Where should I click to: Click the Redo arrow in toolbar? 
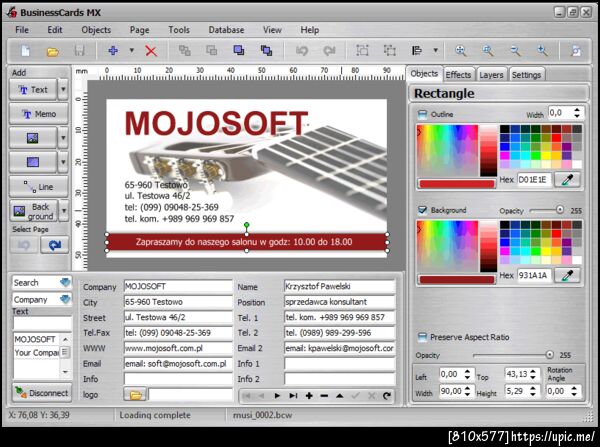click(x=329, y=50)
